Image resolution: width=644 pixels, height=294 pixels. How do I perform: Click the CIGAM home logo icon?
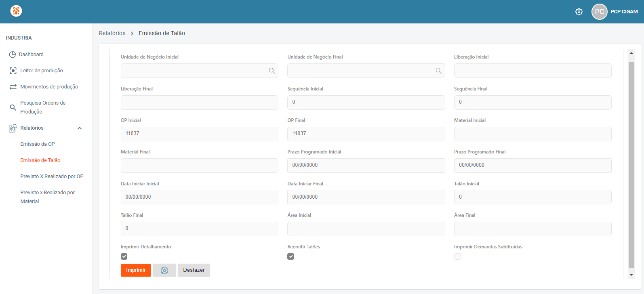pyautogui.click(x=16, y=11)
